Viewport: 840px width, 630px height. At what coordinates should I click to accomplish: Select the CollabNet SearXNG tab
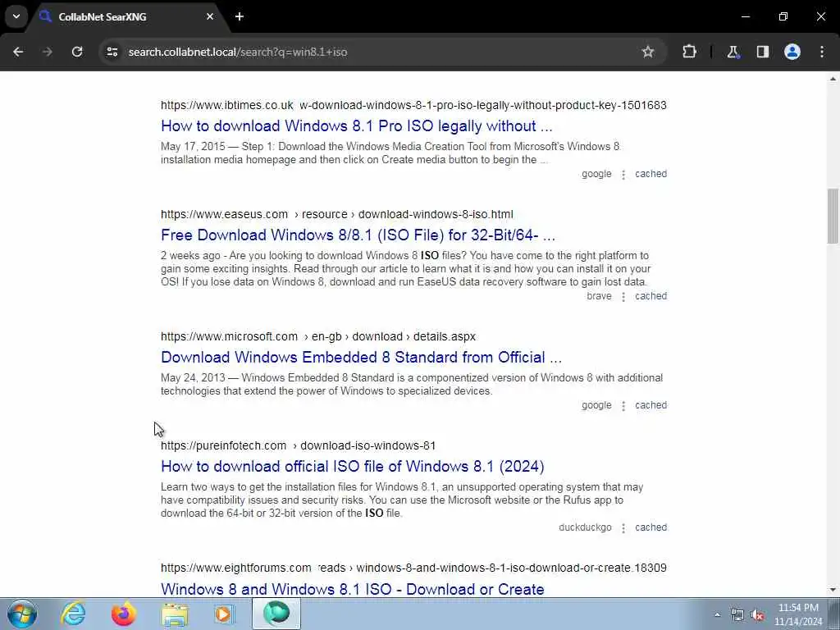pyautogui.click(x=126, y=16)
